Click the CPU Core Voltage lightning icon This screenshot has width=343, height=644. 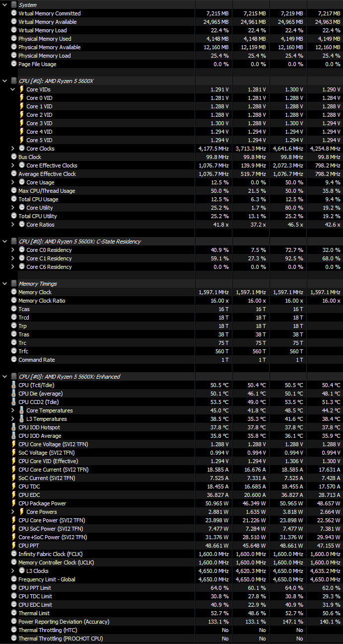(x=14, y=444)
